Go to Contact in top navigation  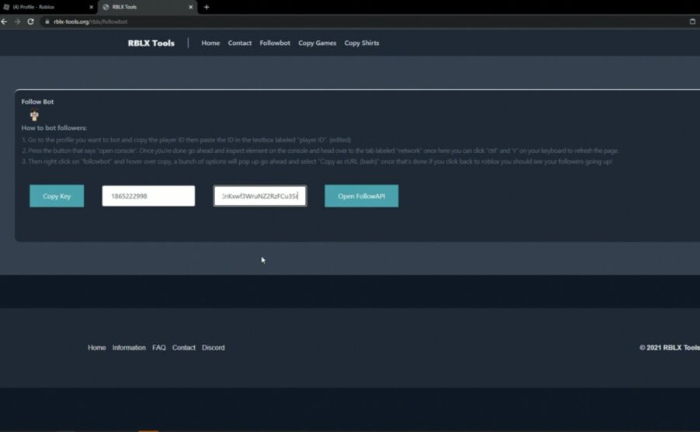239,43
